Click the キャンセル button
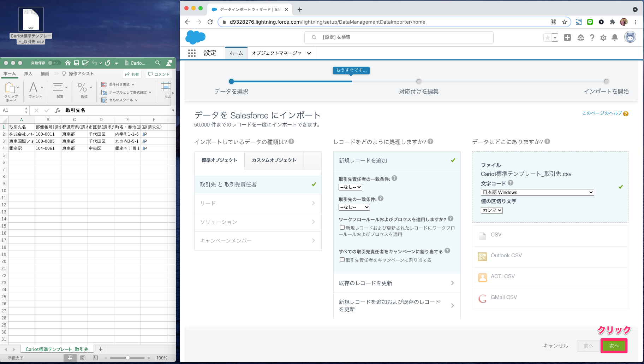This screenshot has width=644, height=364. click(556, 346)
